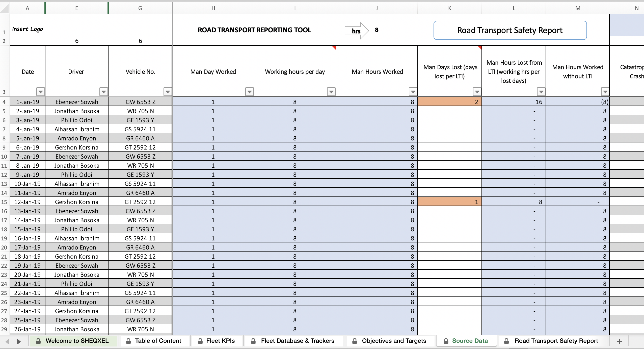Image resolution: width=644 pixels, height=349 pixels.
Task: Open Man Days Lost filter dropdown
Action: (x=477, y=92)
